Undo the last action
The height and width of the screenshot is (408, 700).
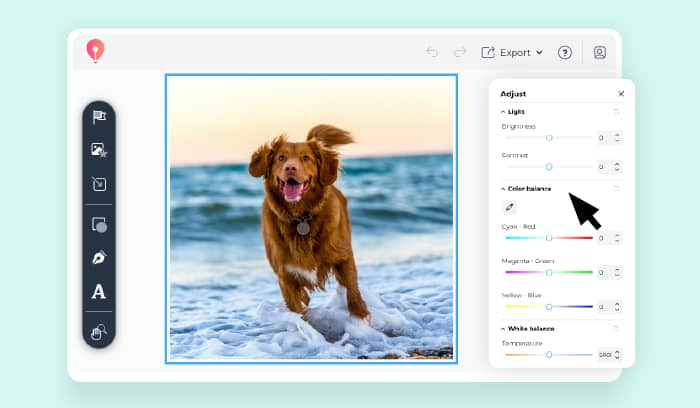click(x=432, y=52)
